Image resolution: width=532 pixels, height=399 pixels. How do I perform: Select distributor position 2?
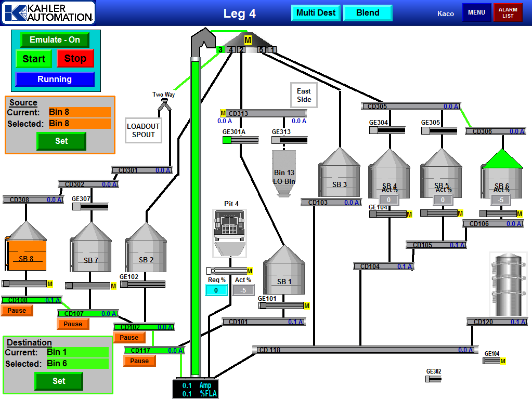pos(241,50)
